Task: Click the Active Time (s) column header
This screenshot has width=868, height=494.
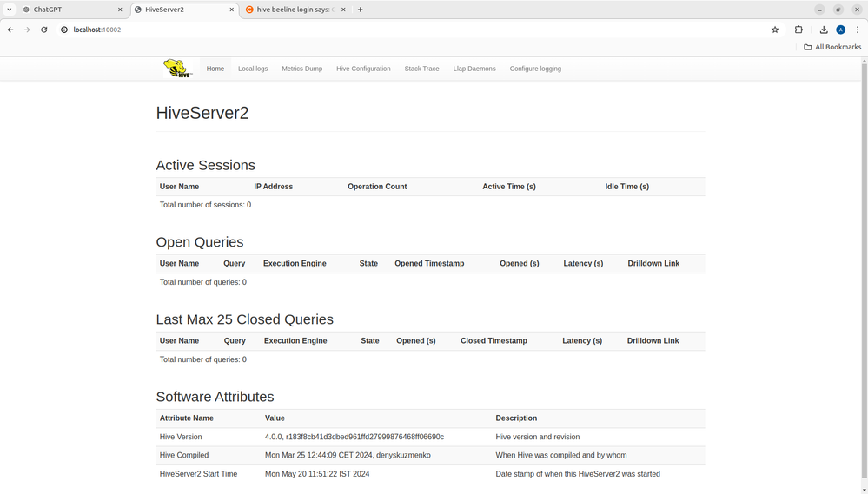Action: coord(509,187)
